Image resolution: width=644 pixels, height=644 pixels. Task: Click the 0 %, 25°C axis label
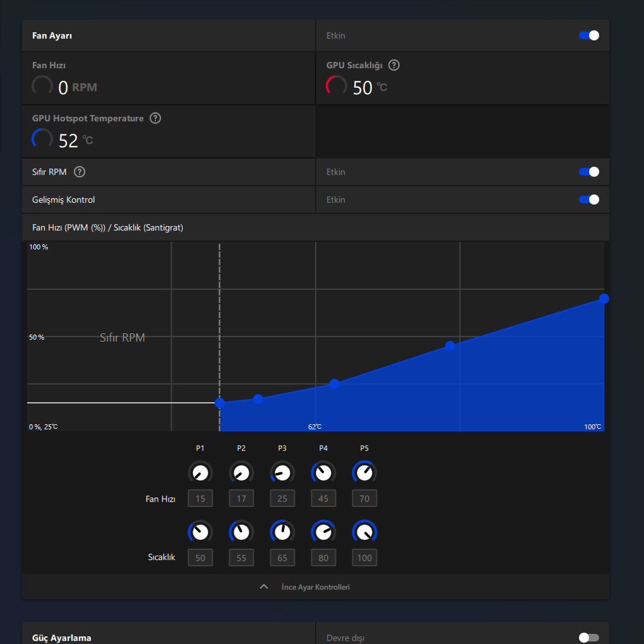pyautogui.click(x=43, y=427)
